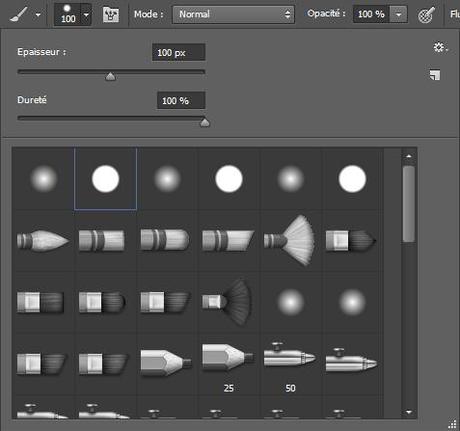Click the Mode label
This screenshot has height=431, width=460.
[149, 14]
